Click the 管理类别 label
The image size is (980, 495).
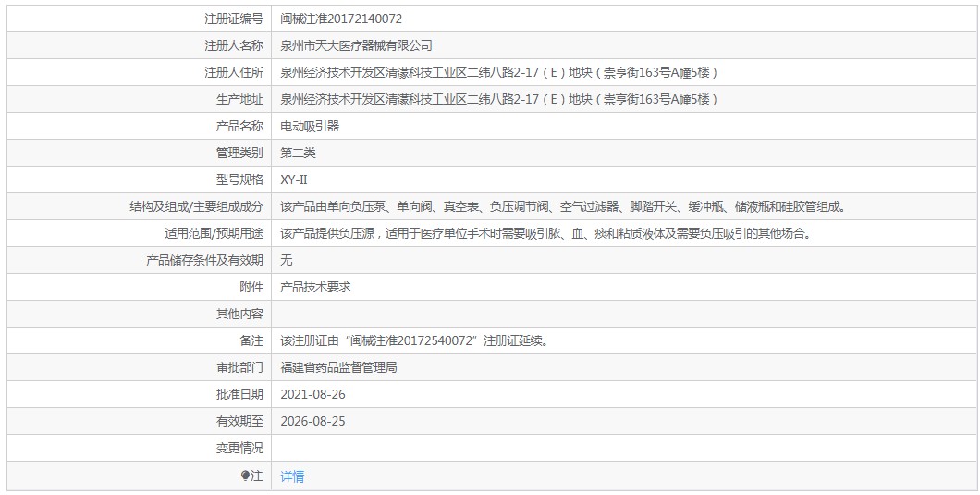[240, 154]
